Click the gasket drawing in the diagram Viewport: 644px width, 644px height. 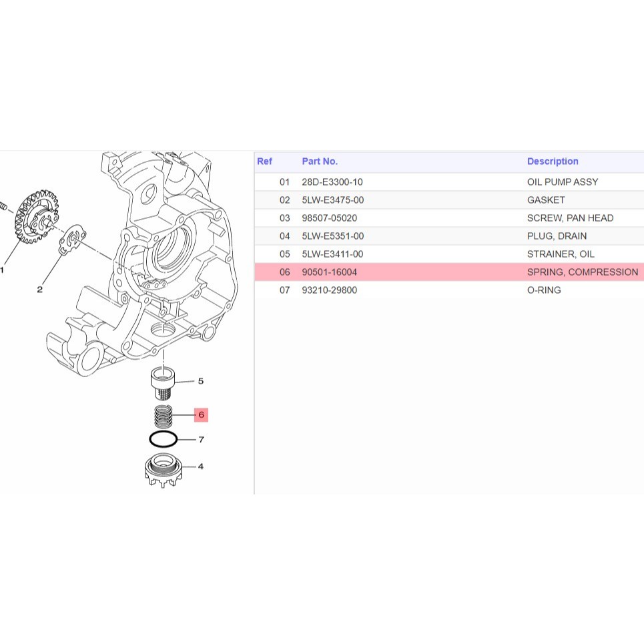(x=72, y=240)
